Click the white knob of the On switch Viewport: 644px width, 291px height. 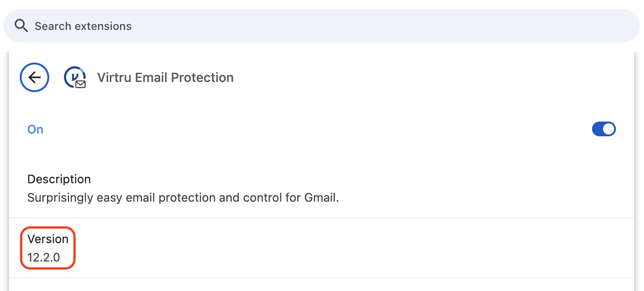click(609, 129)
